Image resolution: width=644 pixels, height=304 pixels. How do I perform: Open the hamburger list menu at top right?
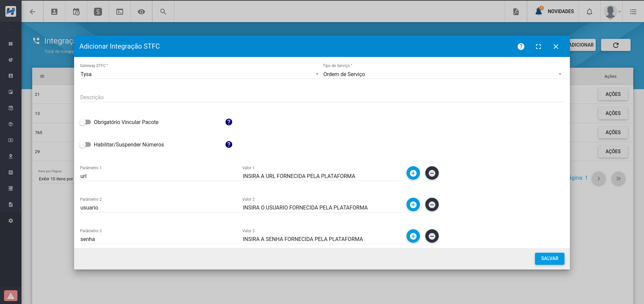[633, 12]
